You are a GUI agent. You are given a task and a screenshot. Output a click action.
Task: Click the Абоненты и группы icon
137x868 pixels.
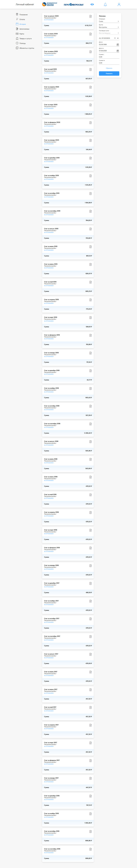(17, 48)
